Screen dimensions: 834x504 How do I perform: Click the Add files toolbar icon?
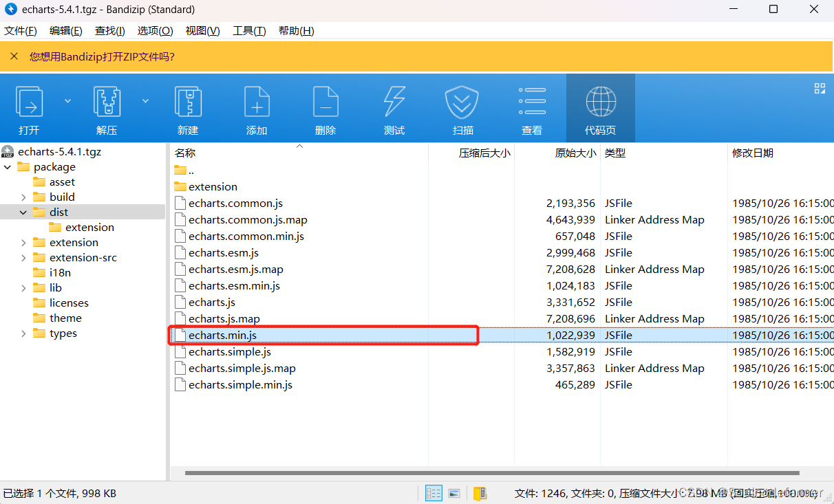coord(257,102)
